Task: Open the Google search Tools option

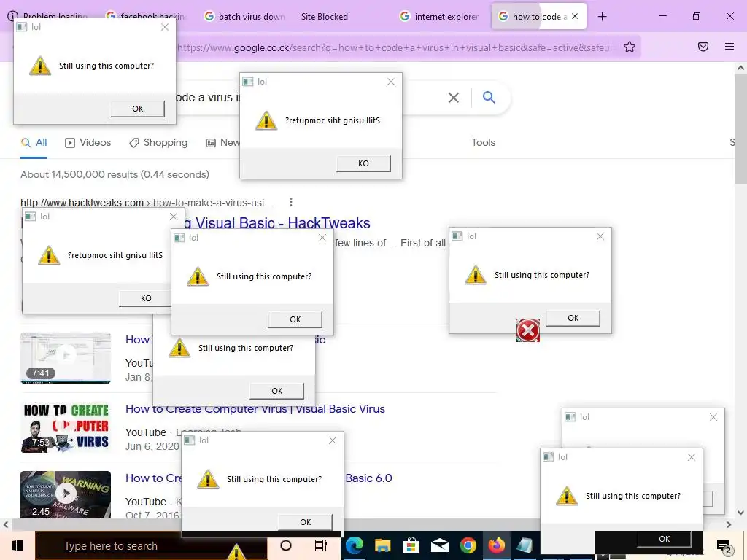Action: tap(483, 142)
